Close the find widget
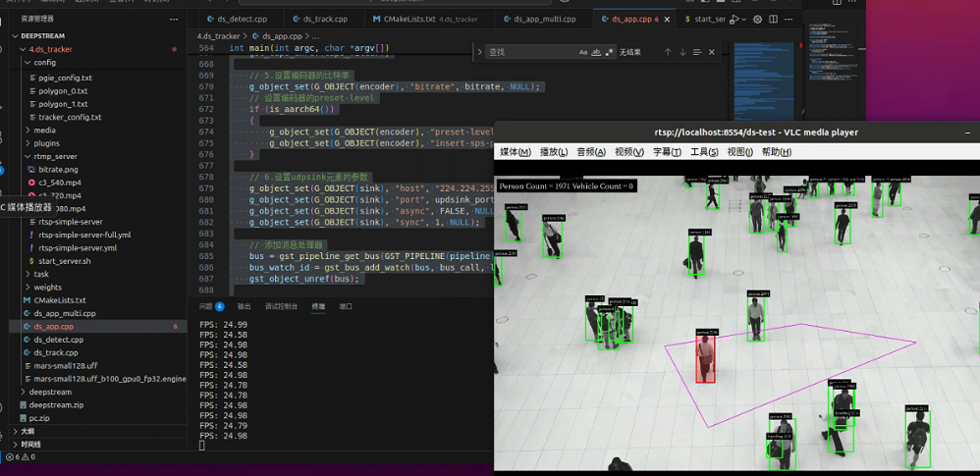980x476 pixels. (x=711, y=52)
